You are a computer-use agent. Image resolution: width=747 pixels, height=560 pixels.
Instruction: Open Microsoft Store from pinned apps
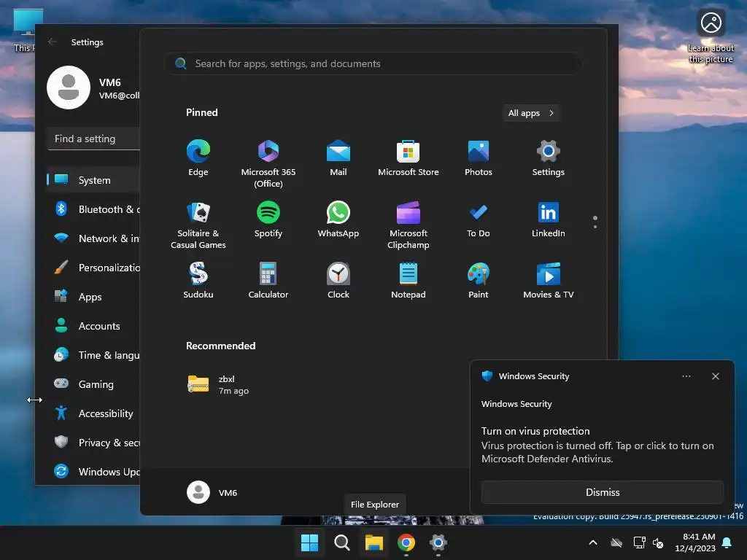click(409, 158)
